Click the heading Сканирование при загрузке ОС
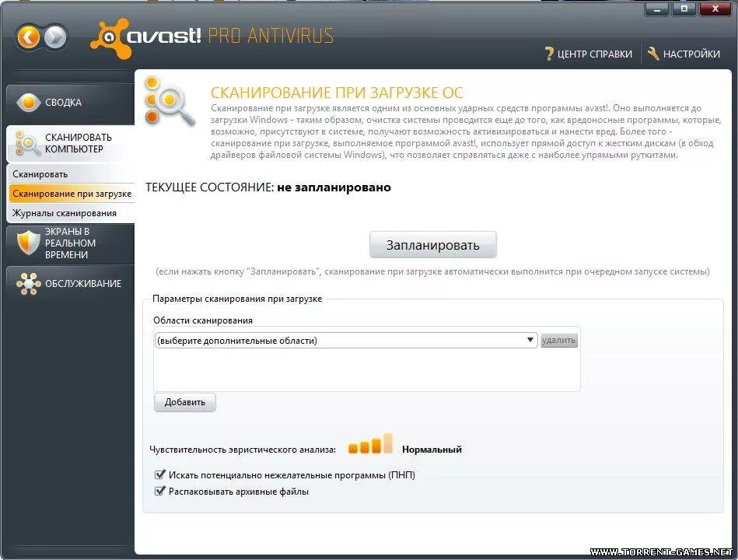The height and width of the screenshot is (560, 738). (x=337, y=93)
